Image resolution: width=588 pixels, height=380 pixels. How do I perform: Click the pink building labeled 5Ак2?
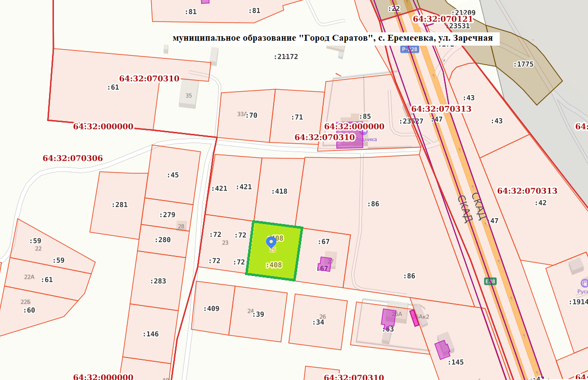414,318
